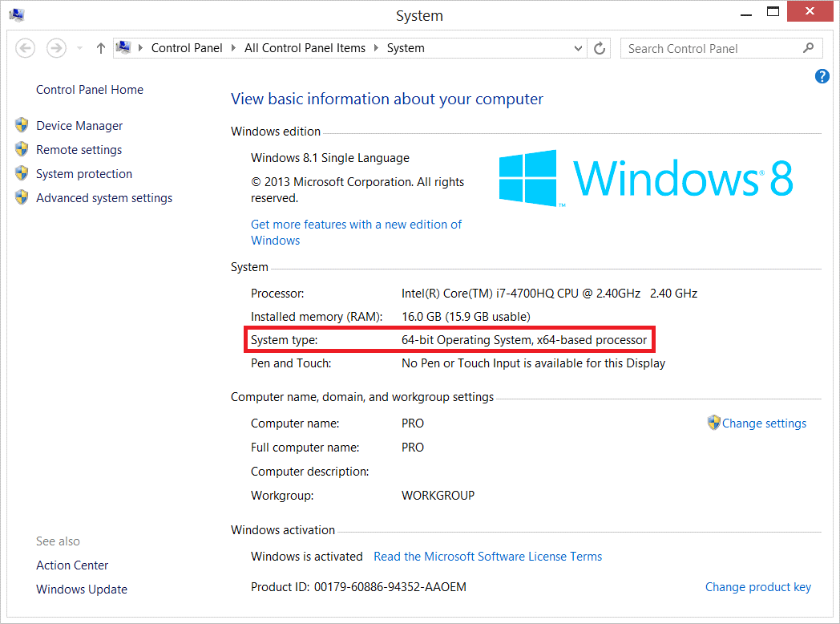Open Advanced system settings
This screenshot has width=840, height=624.
point(103,198)
